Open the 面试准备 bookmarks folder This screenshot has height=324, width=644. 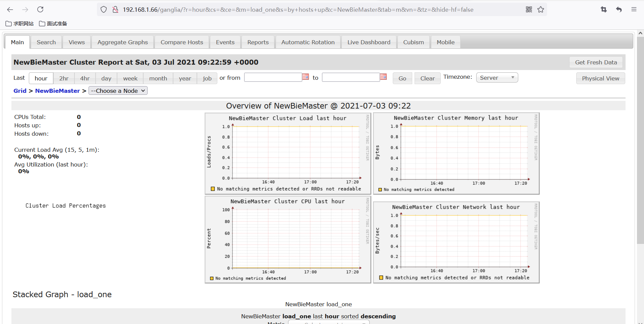pyautogui.click(x=53, y=23)
